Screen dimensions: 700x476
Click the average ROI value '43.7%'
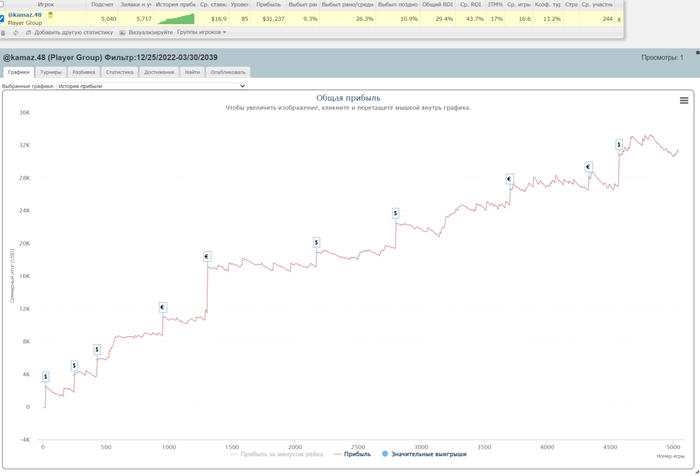pyautogui.click(x=475, y=19)
